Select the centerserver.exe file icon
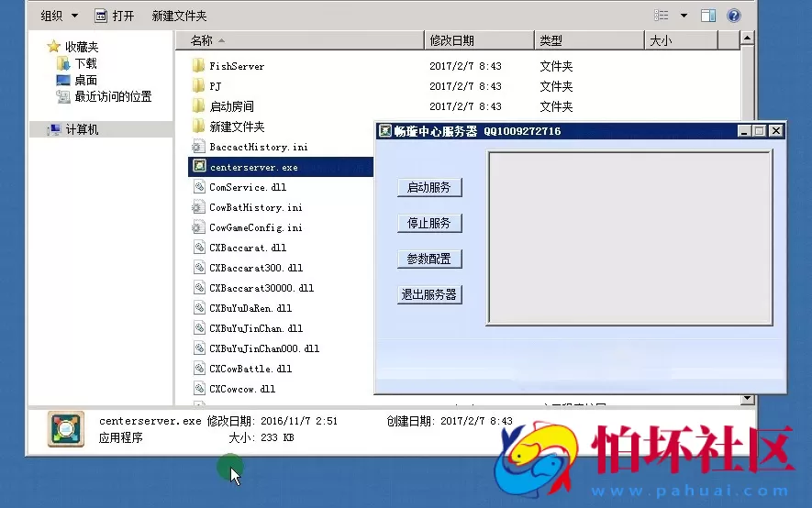This screenshot has width=812, height=508. click(x=199, y=166)
